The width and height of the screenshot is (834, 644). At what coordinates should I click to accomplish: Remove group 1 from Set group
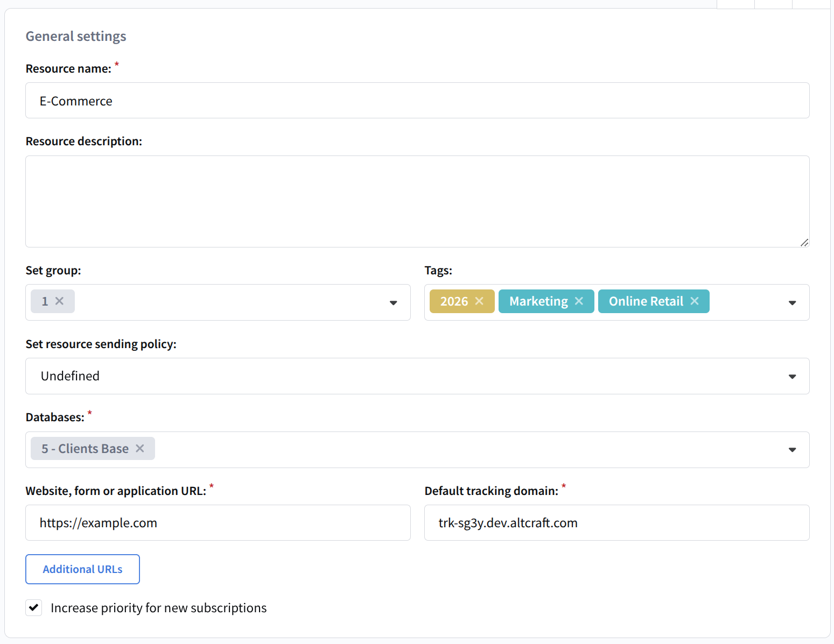60,301
